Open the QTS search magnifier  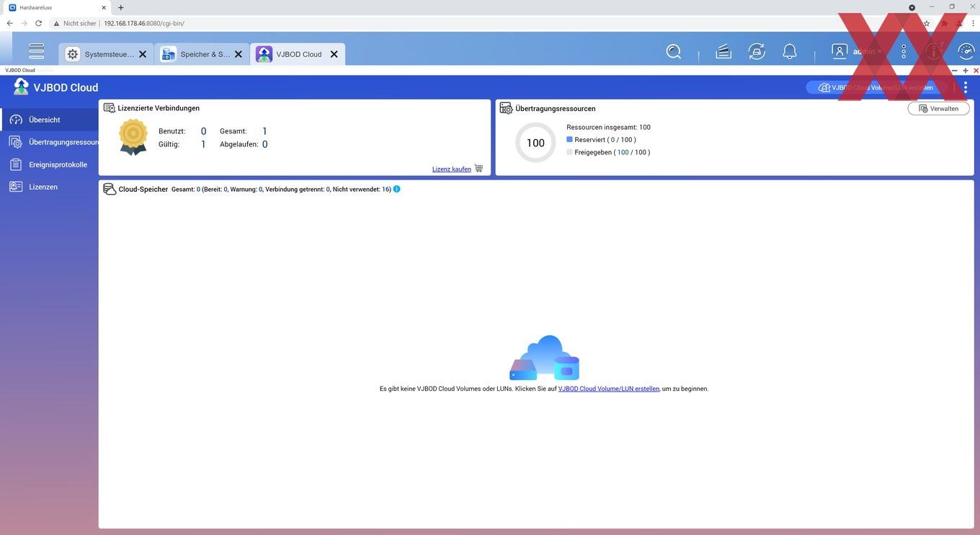tap(674, 52)
